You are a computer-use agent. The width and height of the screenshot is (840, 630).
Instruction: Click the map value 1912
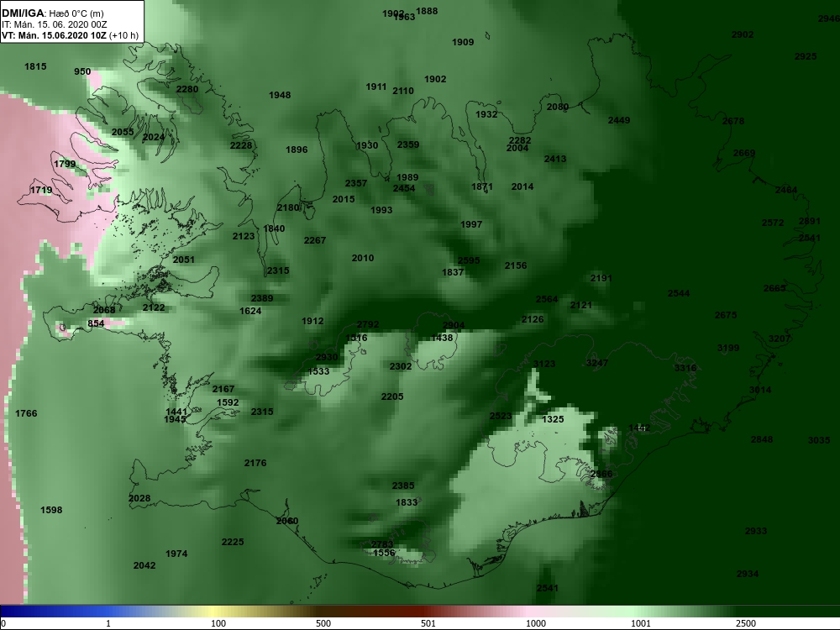(x=312, y=321)
